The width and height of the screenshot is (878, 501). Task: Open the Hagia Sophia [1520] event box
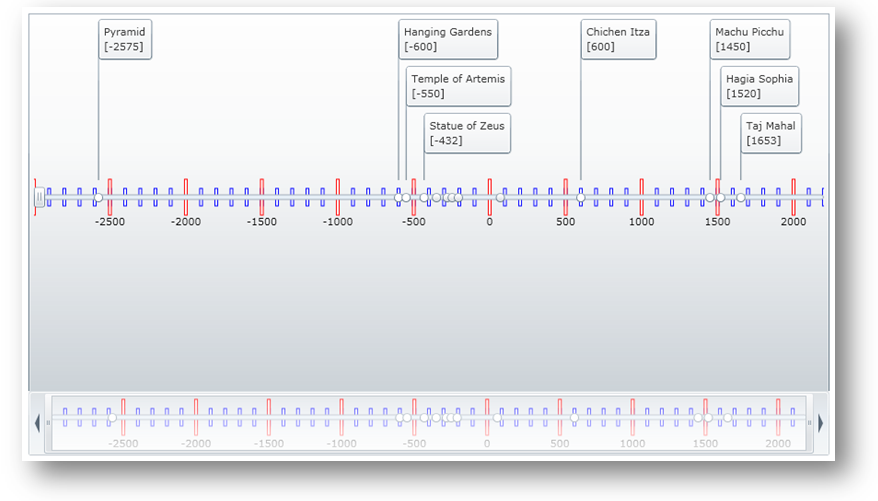coord(760,87)
